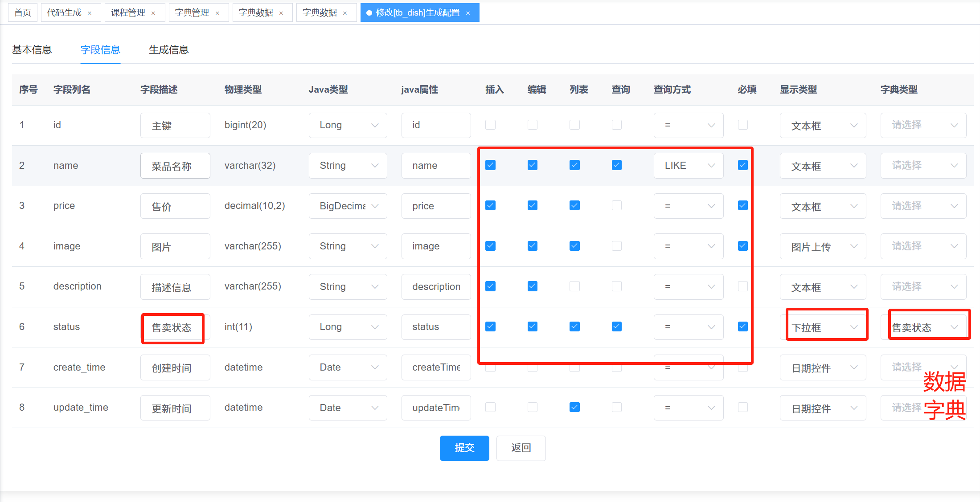
Task: Open the 日期控件 dropdown on the create_time row
Action: pyautogui.click(x=823, y=368)
